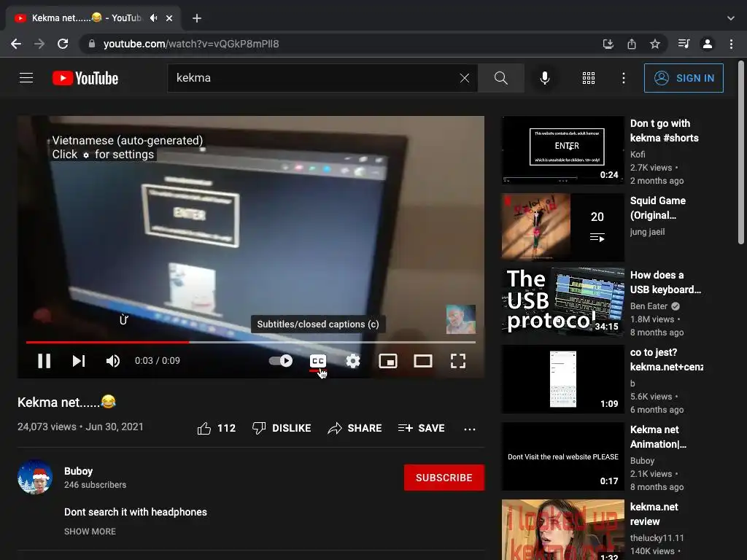
Task: Go to YouTube home via logo
Action: pyautogui.click(x=85, y=78)
